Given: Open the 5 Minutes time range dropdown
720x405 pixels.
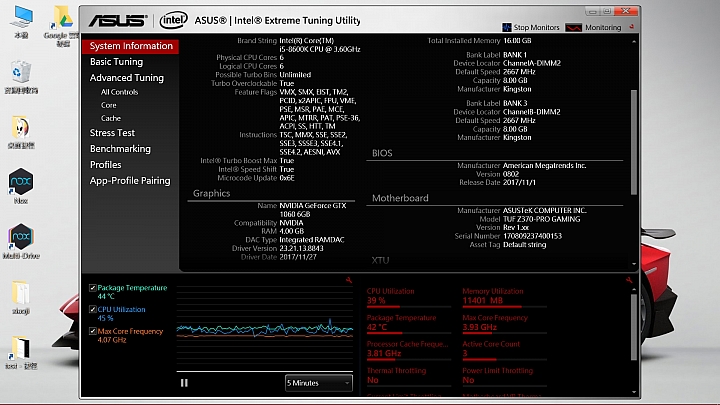Looking at the screenshot, I should pyautogui.click(x=319, y=383).
